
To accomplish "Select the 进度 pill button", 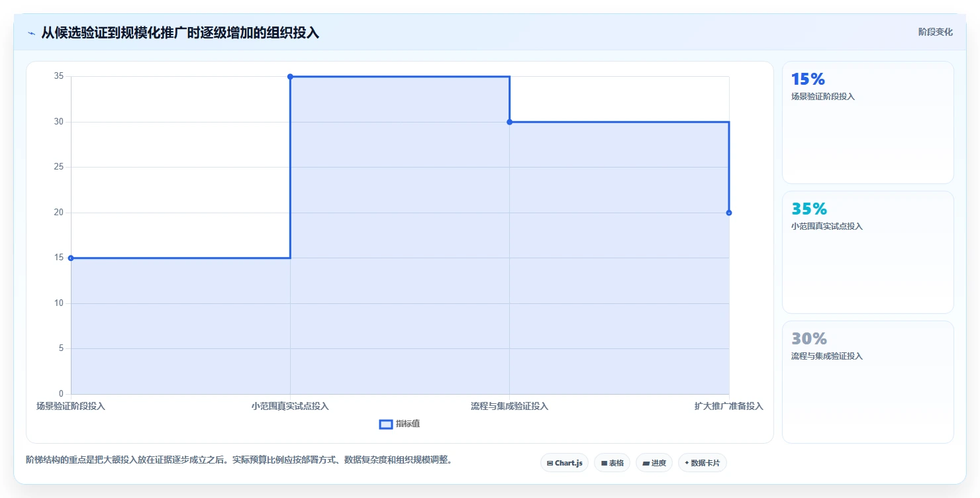I will [x=654, y=463].
